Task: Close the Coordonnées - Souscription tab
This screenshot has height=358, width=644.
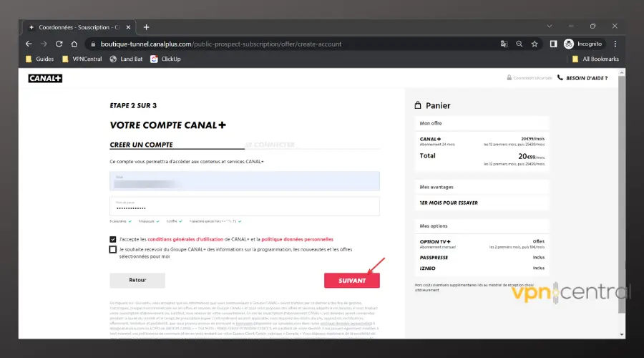Action: click(x=128, y=27)
